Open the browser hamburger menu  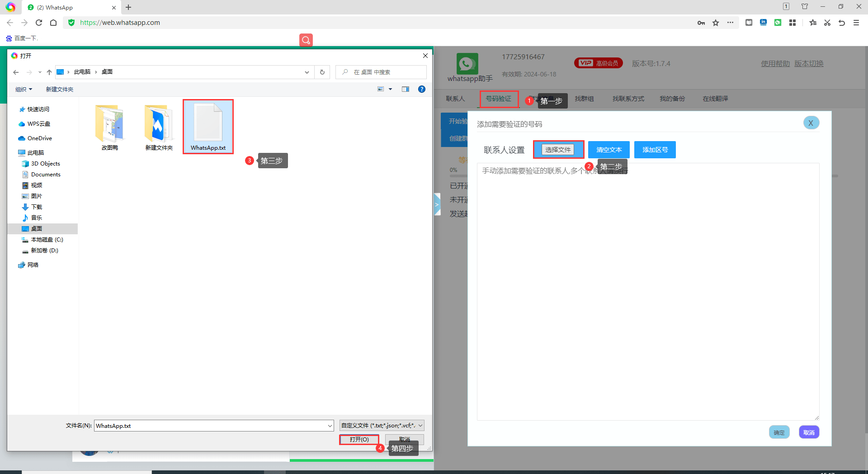pos(856,23)
